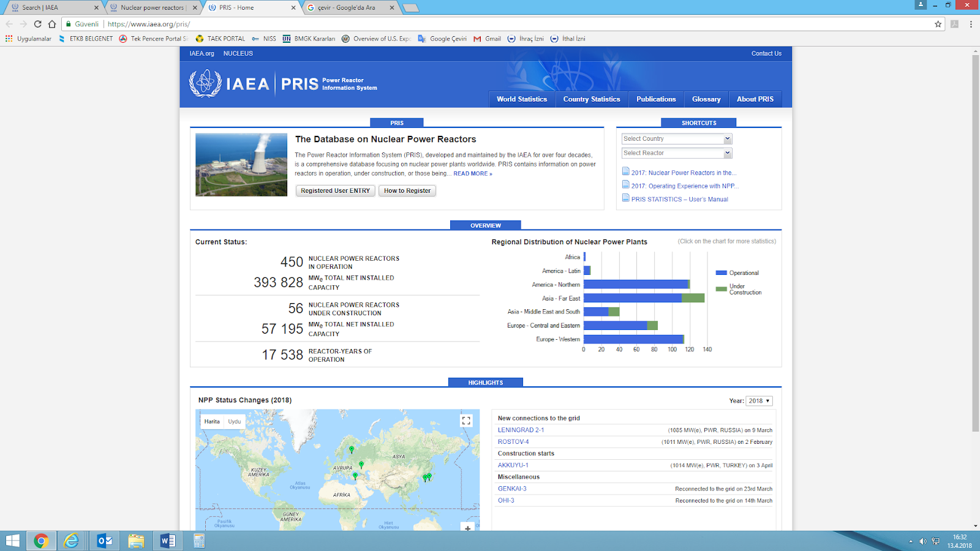Open Word from the taskbar

click(168, 541)
